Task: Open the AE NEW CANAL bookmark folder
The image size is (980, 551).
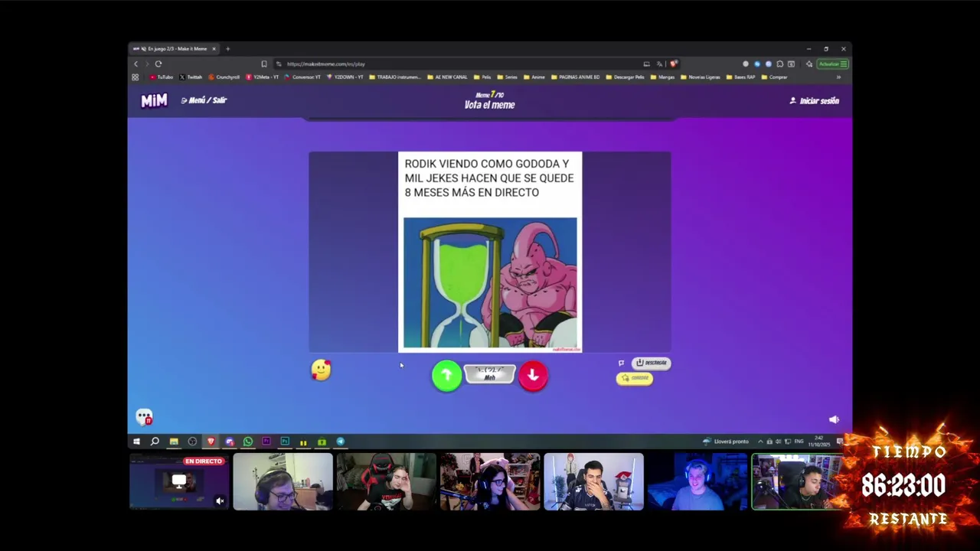Action: click(x=447, y=77)
